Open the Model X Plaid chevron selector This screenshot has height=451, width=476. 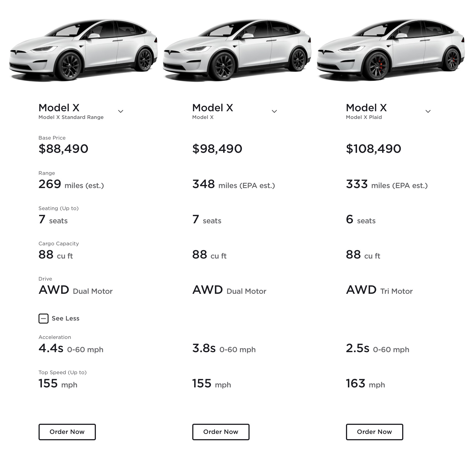tap(428, 111)
